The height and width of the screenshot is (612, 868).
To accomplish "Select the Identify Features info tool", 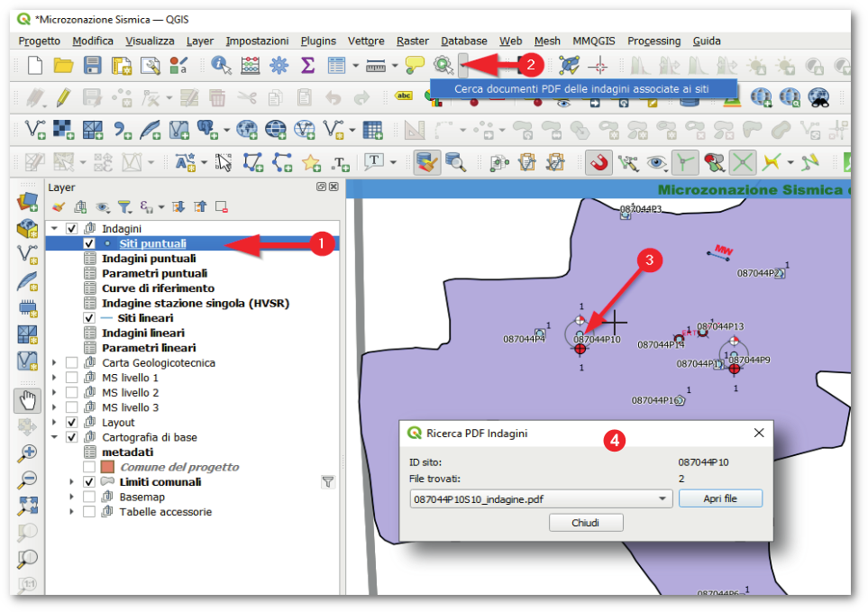I will click(x=221, y=65).
